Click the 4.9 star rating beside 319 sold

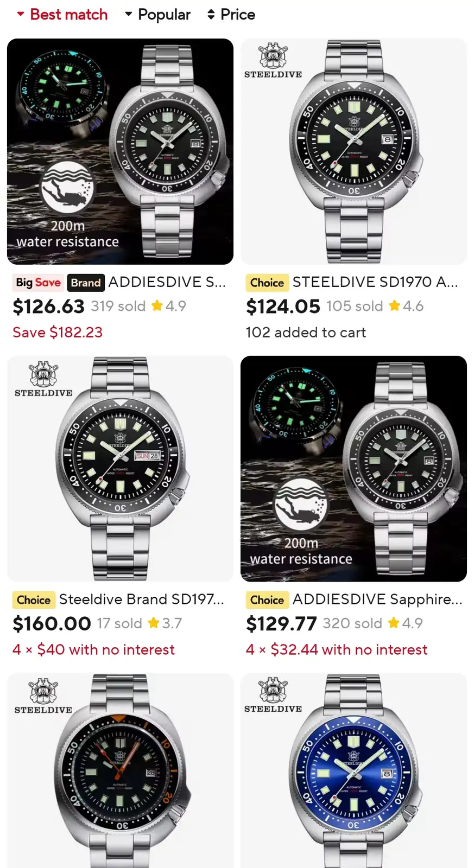169,306
